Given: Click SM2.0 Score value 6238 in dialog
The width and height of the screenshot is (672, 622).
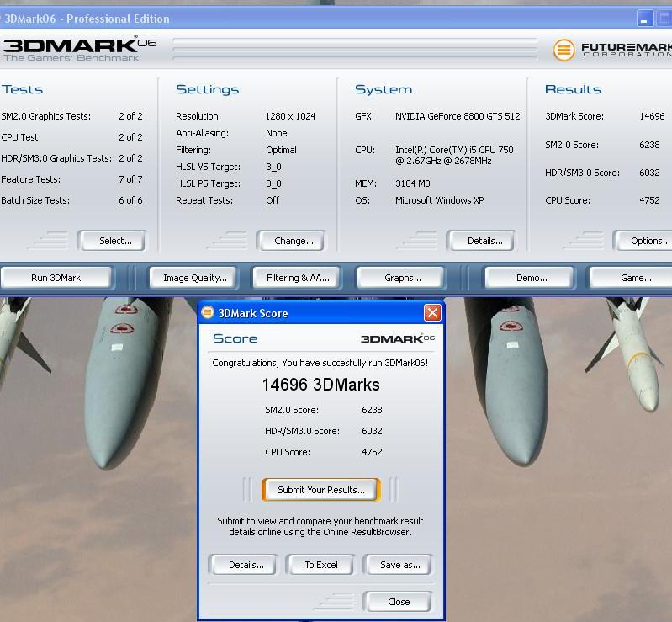Looking at the screenshot, I should tap(372, 410).
